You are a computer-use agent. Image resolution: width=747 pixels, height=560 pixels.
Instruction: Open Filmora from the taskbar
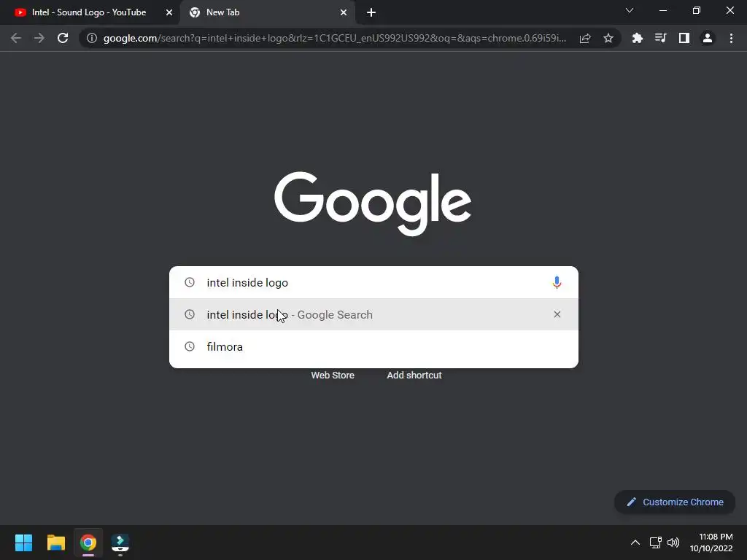coord(120,542)
